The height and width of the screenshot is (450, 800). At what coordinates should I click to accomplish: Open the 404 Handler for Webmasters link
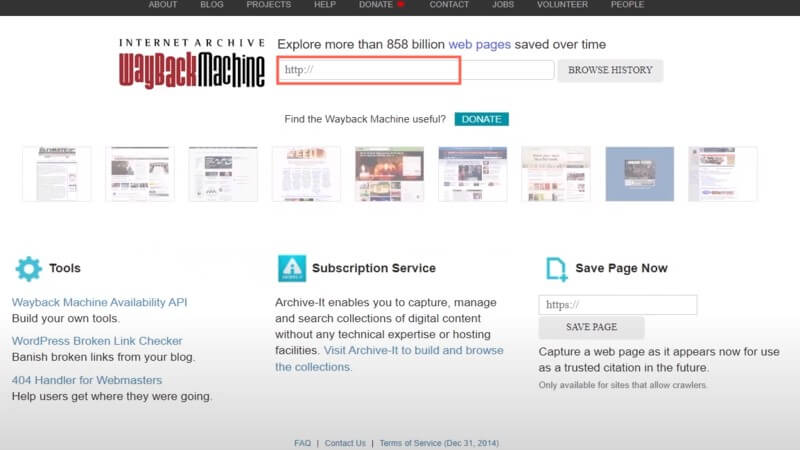87,380
